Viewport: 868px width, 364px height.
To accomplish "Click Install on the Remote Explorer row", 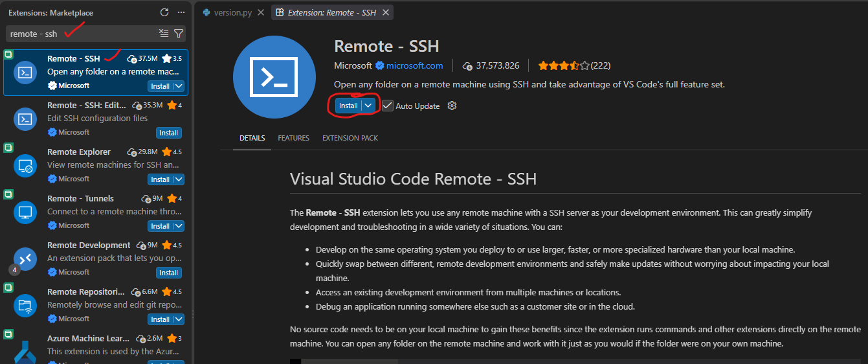I will pos(161,179).
